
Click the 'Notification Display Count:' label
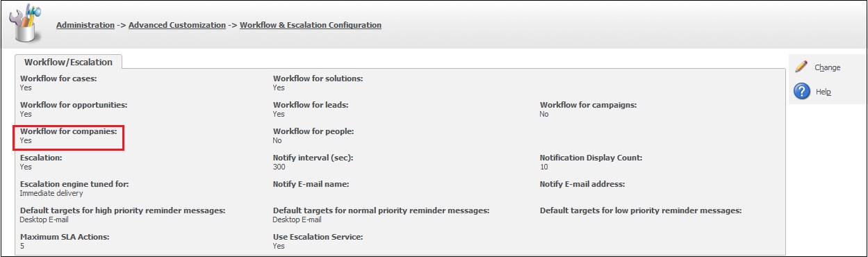click(591, 158)
